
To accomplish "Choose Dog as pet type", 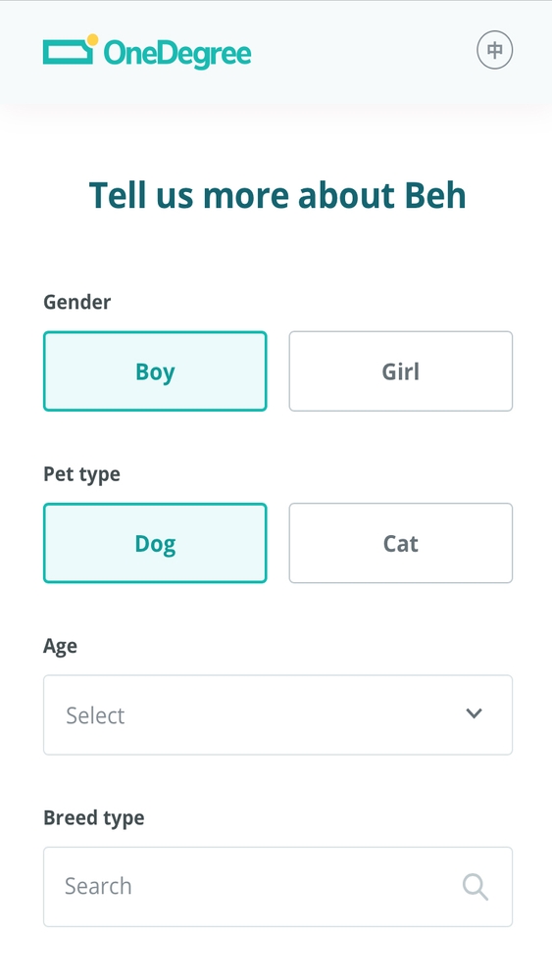I will (x=155, y=543).
